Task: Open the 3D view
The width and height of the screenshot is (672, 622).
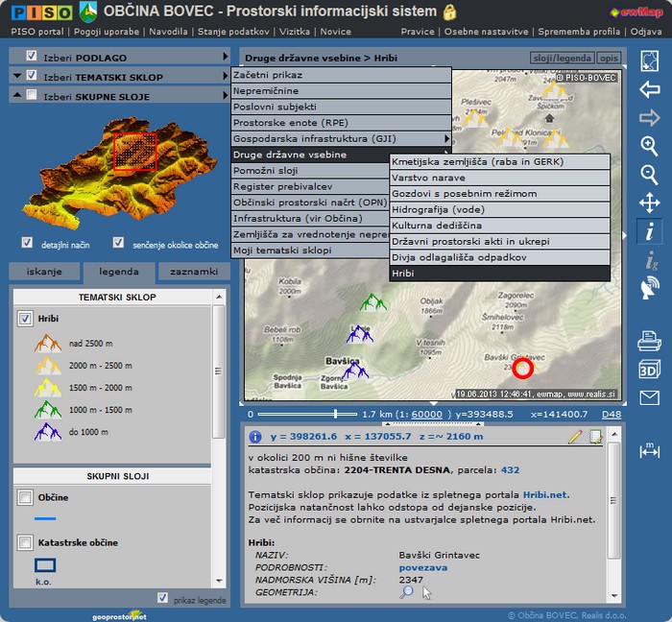Action: (x=650, y=370)
